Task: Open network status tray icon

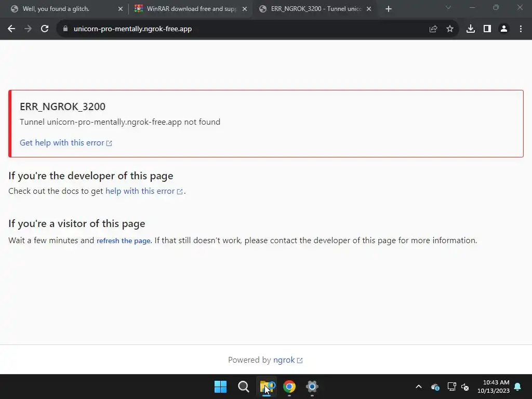Action: [451, 387]
